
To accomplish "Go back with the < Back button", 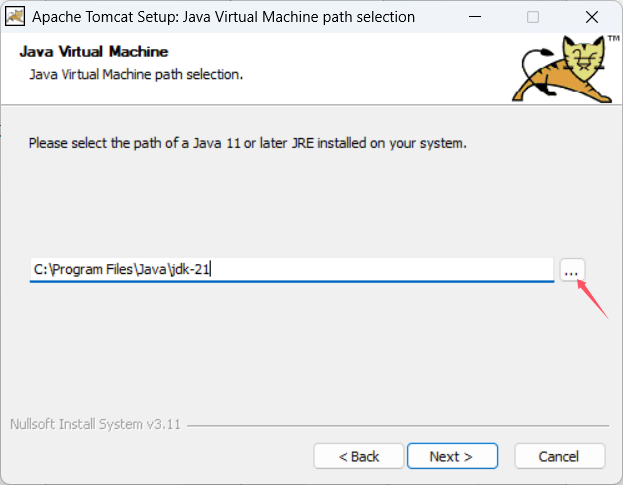I will click(x=359, y=456).
